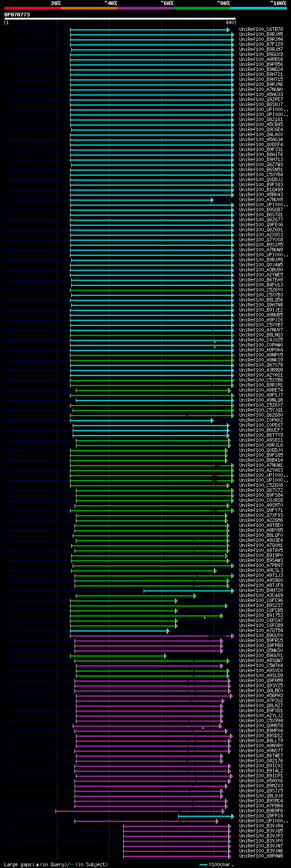Open the UniRef100_B6TWE7 hit label
This screenshot has height=868, width=291.
click(261, 756)
